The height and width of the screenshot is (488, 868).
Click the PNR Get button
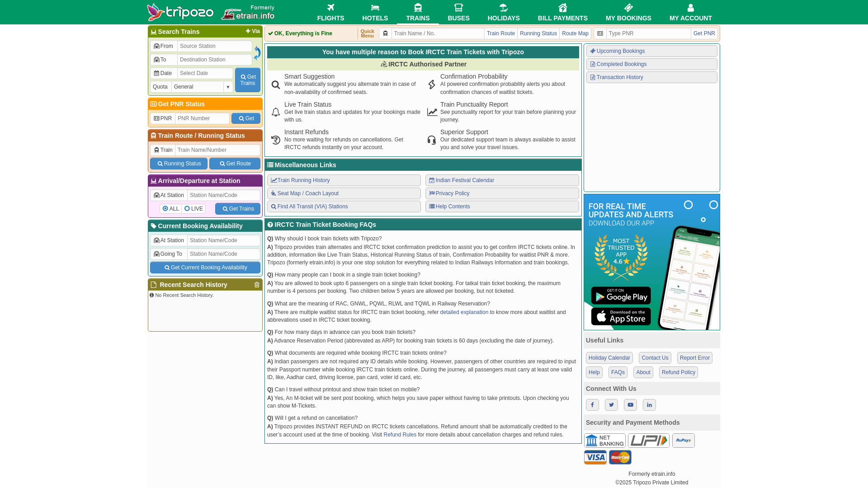(x=246, y=118)
